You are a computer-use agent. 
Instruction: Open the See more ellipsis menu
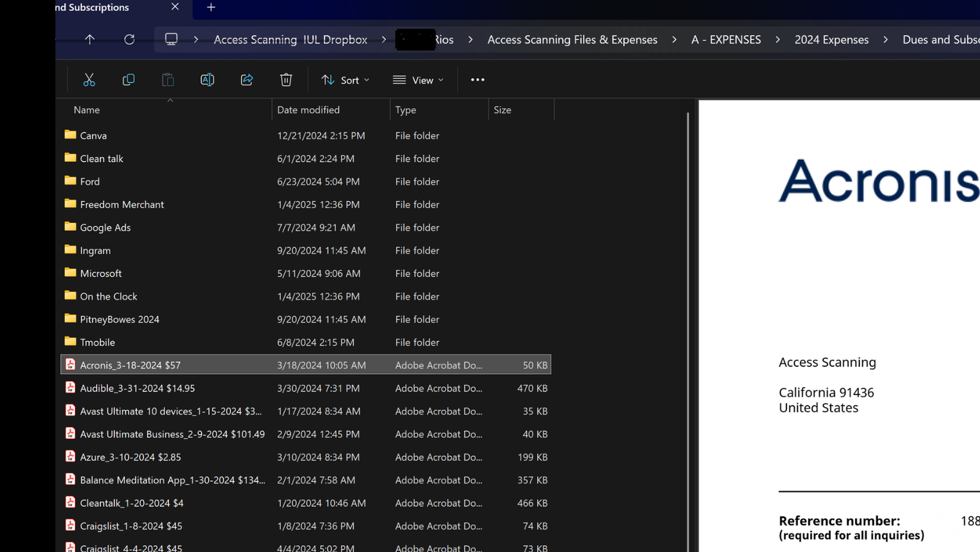478,80
